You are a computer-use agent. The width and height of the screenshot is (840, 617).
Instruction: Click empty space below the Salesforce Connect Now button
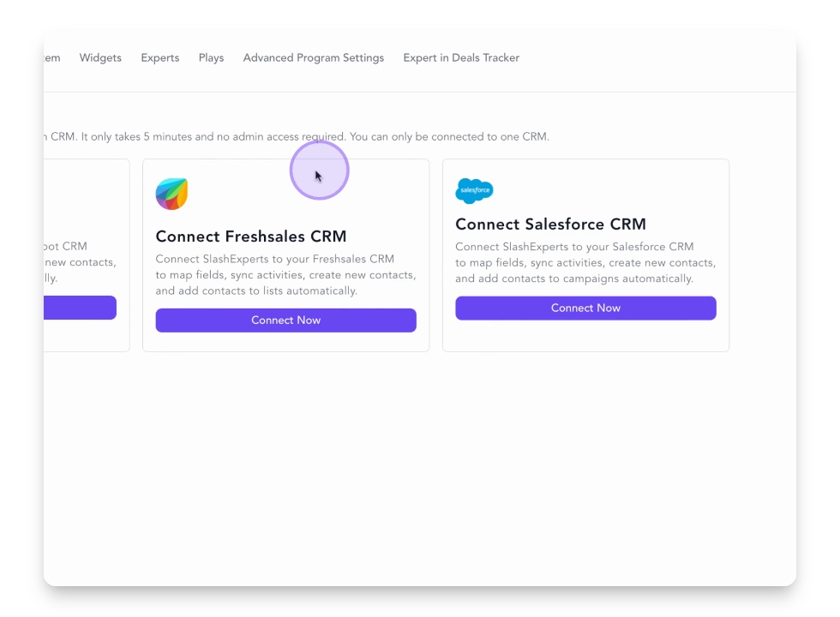(585, 336)
